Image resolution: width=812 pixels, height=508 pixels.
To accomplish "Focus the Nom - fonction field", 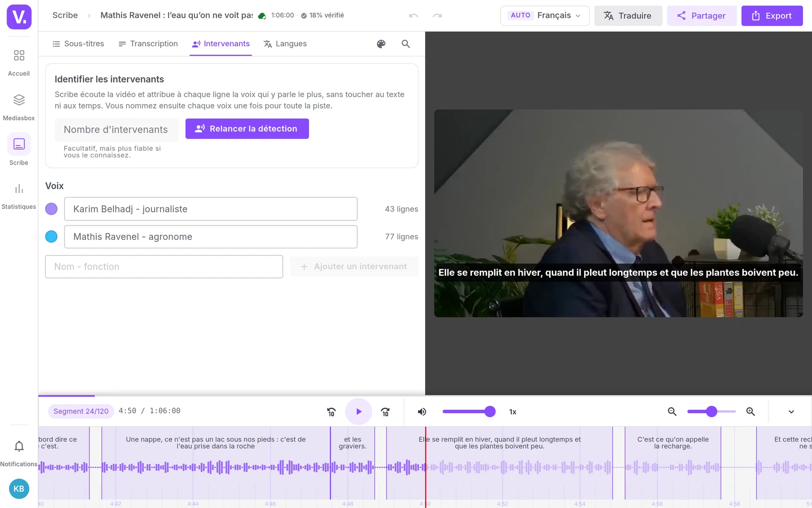I will tap(164, 267).
